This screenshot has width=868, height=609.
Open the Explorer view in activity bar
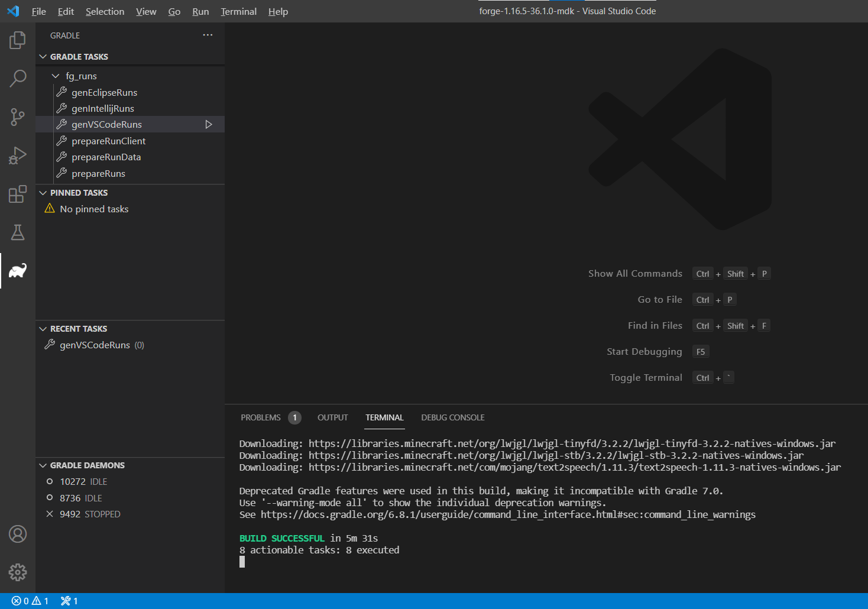(x=18, y=40)
